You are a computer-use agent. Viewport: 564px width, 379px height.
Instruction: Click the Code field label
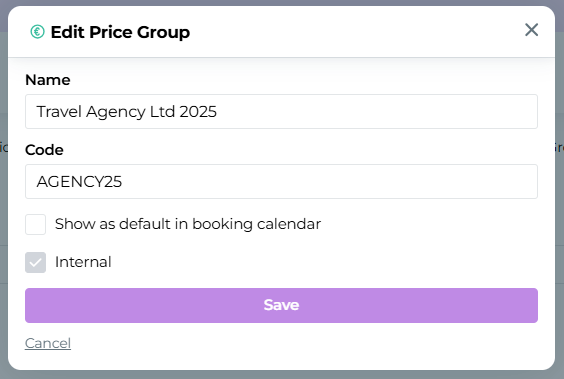(x=44, y=150)
